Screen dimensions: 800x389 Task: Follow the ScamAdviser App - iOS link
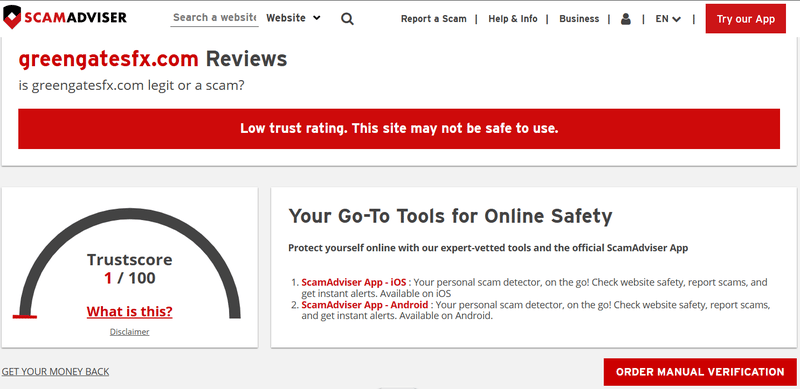click(x=354, y=282)
